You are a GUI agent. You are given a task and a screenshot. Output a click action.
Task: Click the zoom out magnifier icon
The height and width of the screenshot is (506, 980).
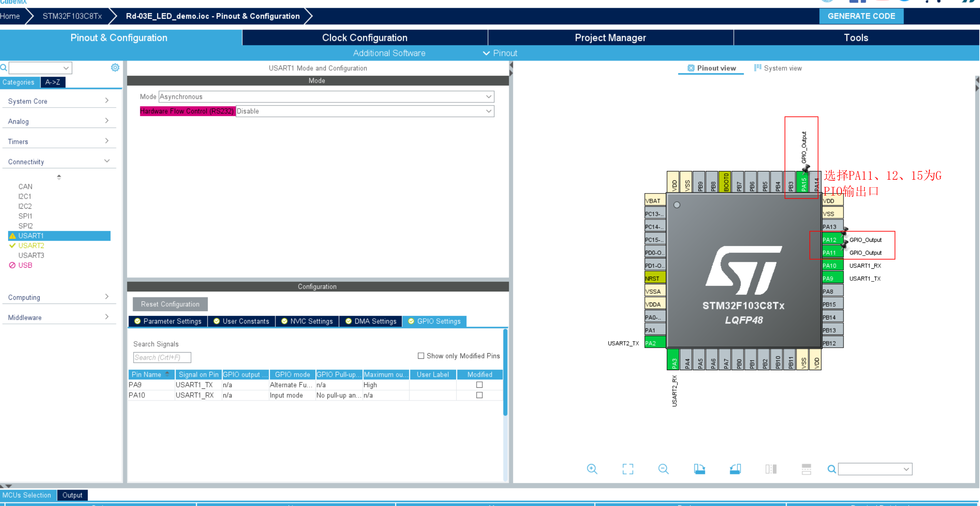[663, 469]
